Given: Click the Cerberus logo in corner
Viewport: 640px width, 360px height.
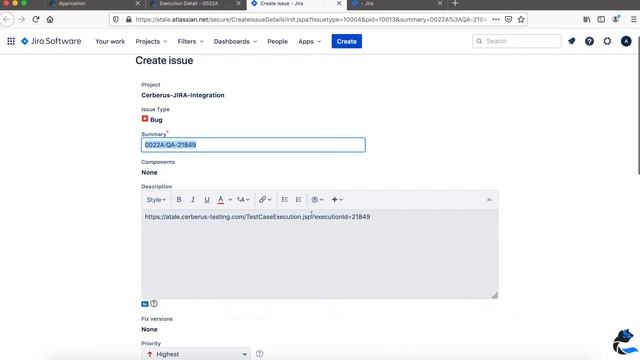Looking at the screenshot, I should coord(625,342).
